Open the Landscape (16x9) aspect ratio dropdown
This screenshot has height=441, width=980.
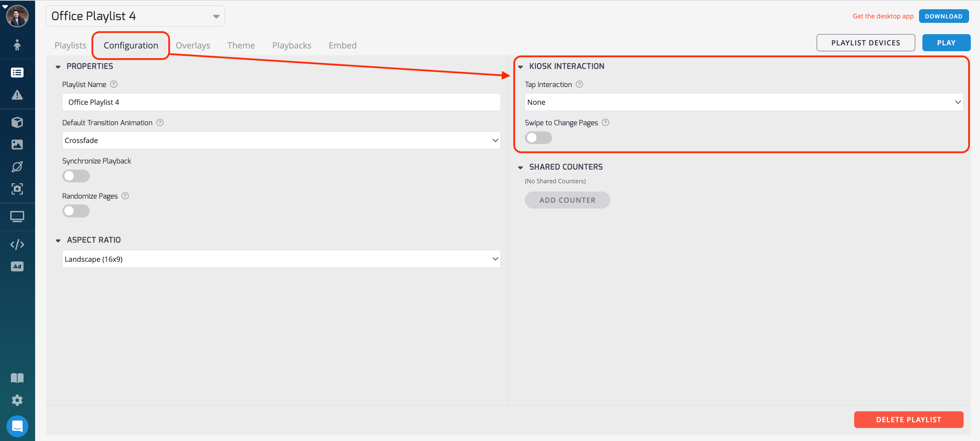point(281,259)
